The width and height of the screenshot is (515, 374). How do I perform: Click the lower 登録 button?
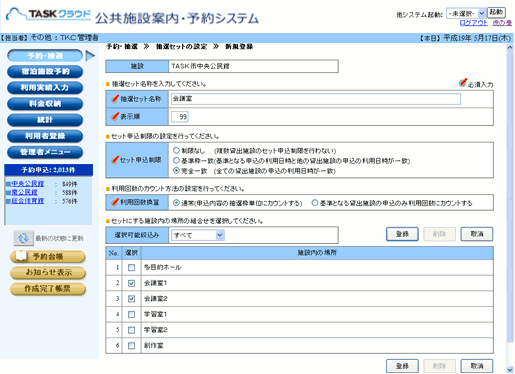pos(402,366)
